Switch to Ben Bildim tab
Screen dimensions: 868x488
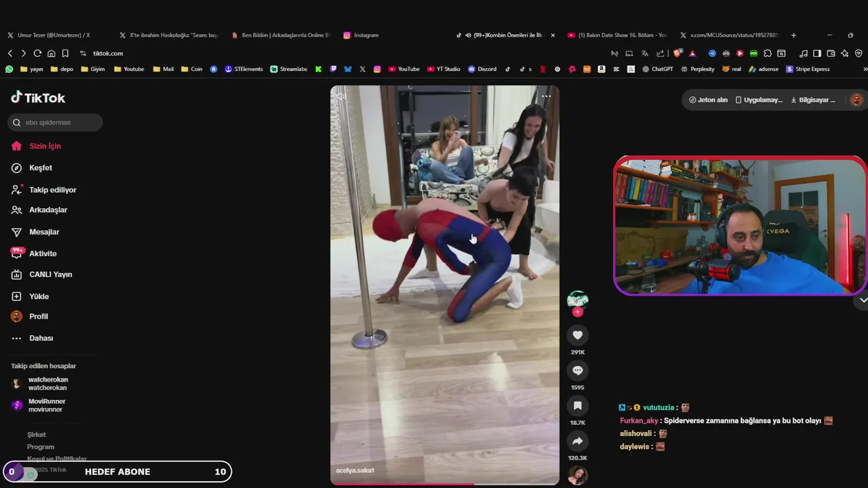click(x=281, y=35)
